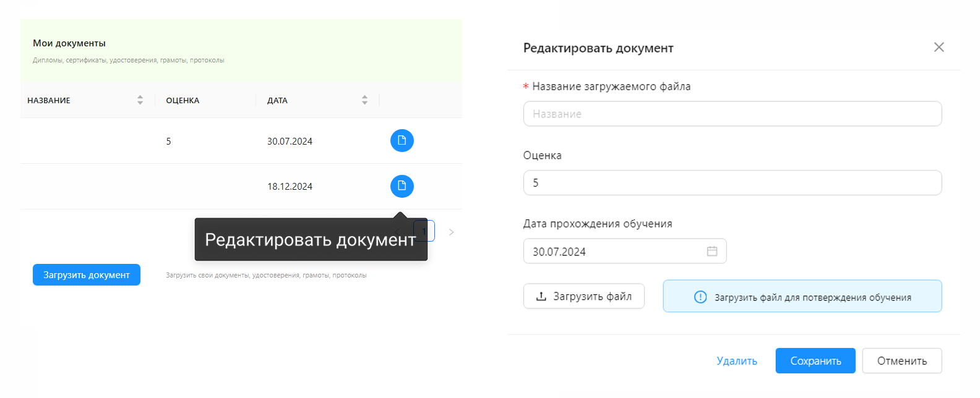Select the 18.12.2024 date cell
This screenshot has width=980, height=398.
(x=290, y=187)
